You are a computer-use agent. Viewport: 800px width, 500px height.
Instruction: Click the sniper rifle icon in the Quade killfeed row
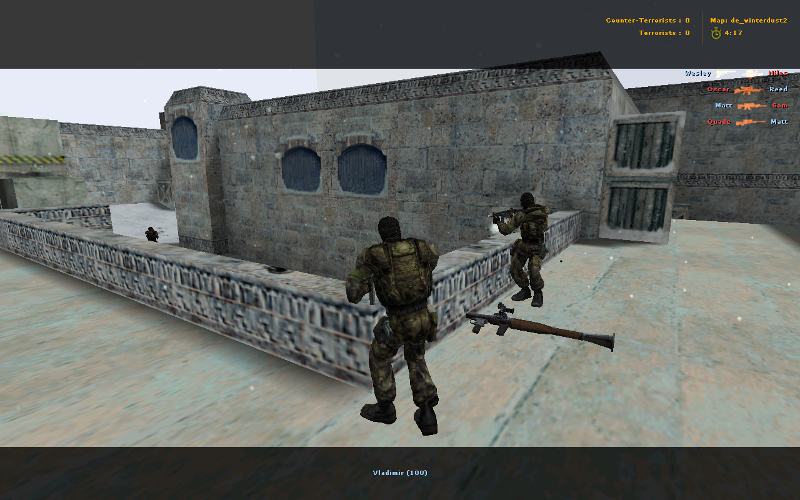click(751, 122)
